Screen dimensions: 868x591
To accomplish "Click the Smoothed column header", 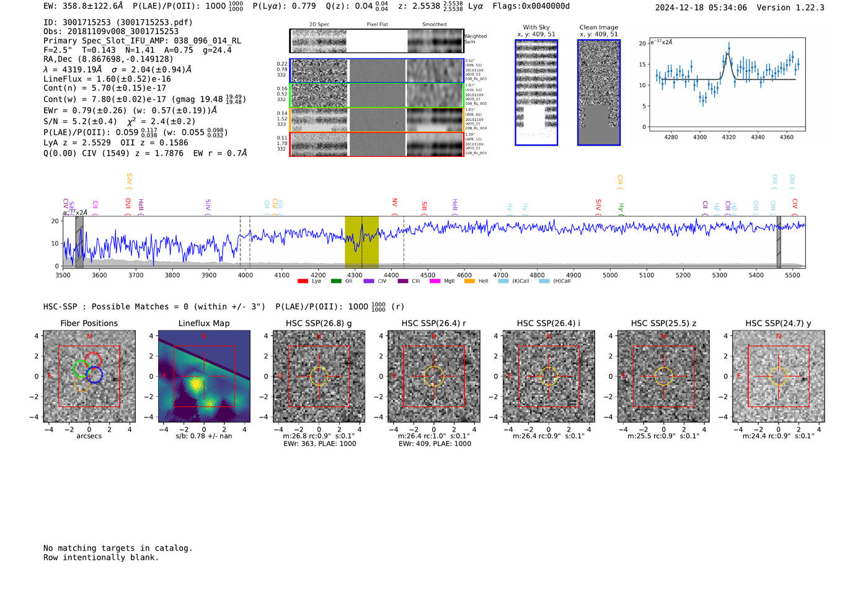I will [435, 25].
